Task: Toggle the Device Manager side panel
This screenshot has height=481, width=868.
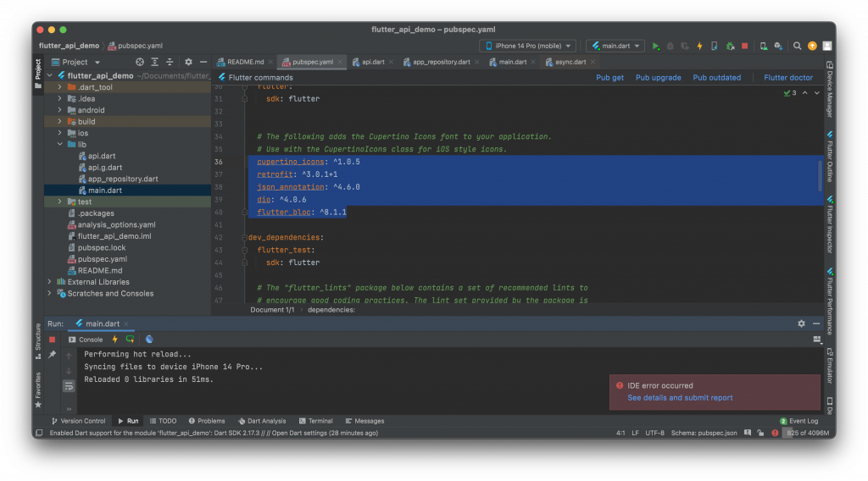Action: pyautogui.click(x=829, y=89)
